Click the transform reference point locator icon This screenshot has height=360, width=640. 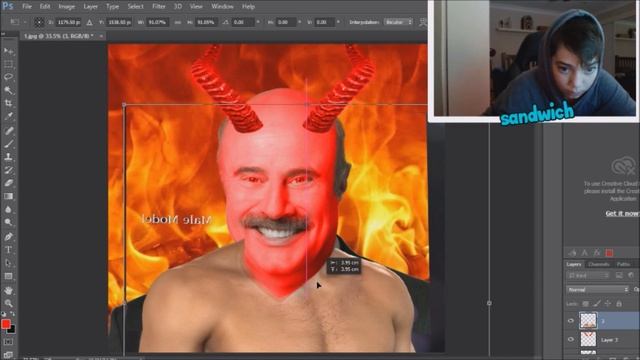[39, 22]
